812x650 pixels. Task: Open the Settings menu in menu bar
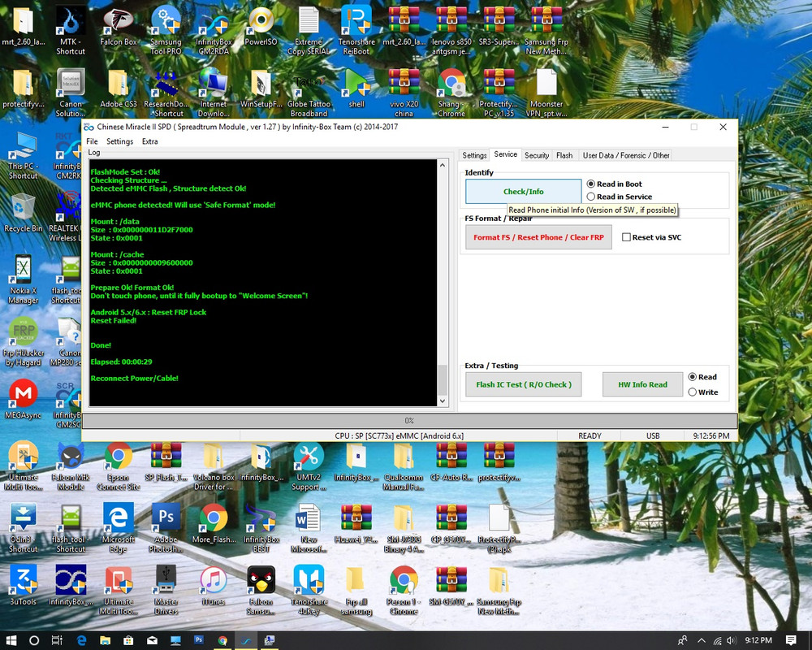[x=119, y=141]
